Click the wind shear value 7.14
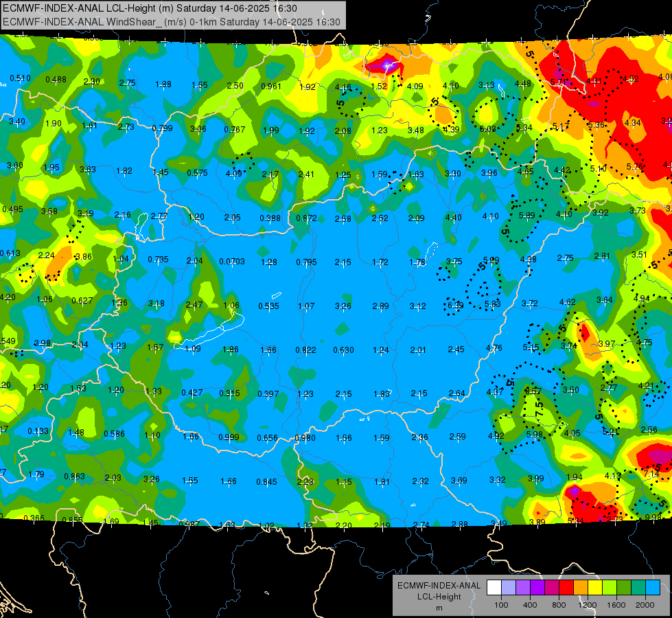Viewport: 672px width, 618px height. (x=651, y=474)
